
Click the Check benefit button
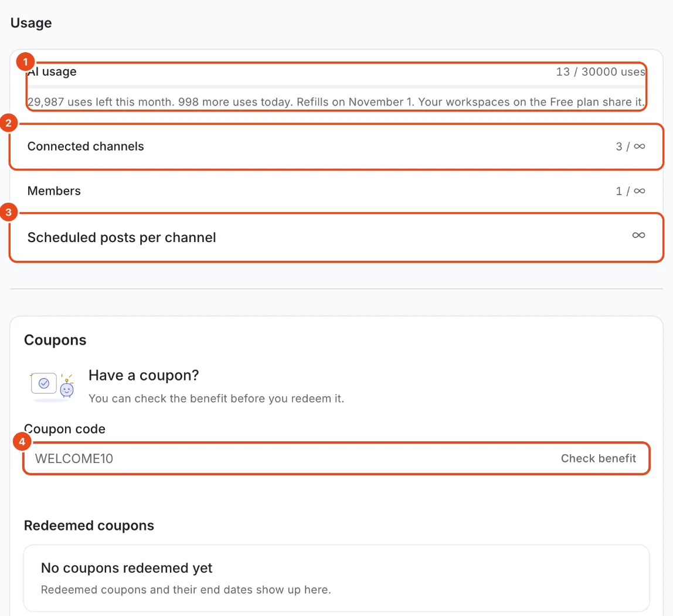point(598,458)
